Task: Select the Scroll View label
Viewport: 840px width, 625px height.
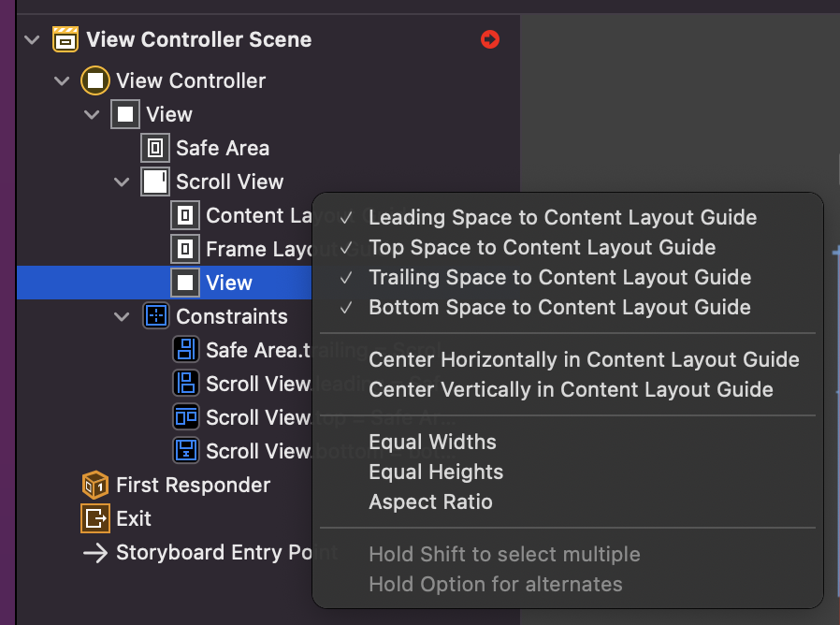Action: [x=229, y=182]
